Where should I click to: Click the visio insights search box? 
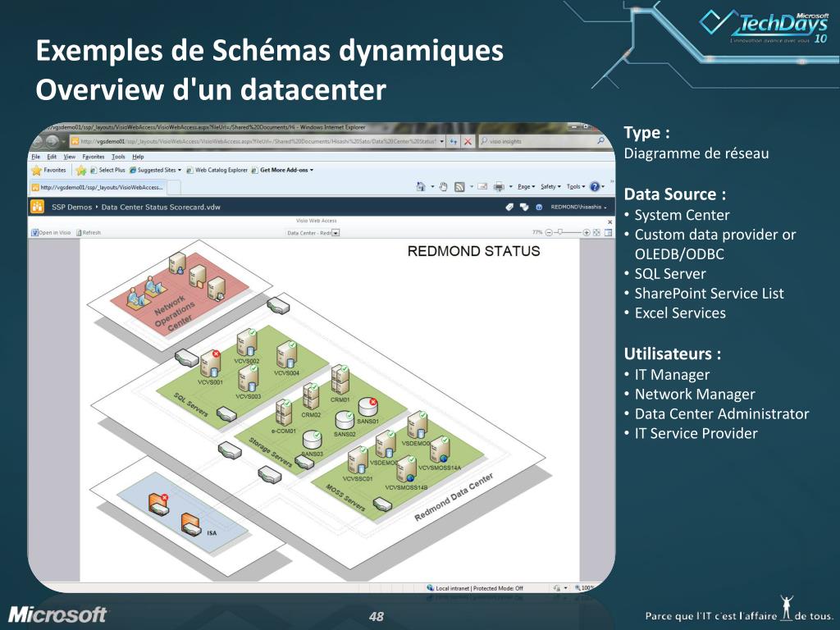pos(537,141)
